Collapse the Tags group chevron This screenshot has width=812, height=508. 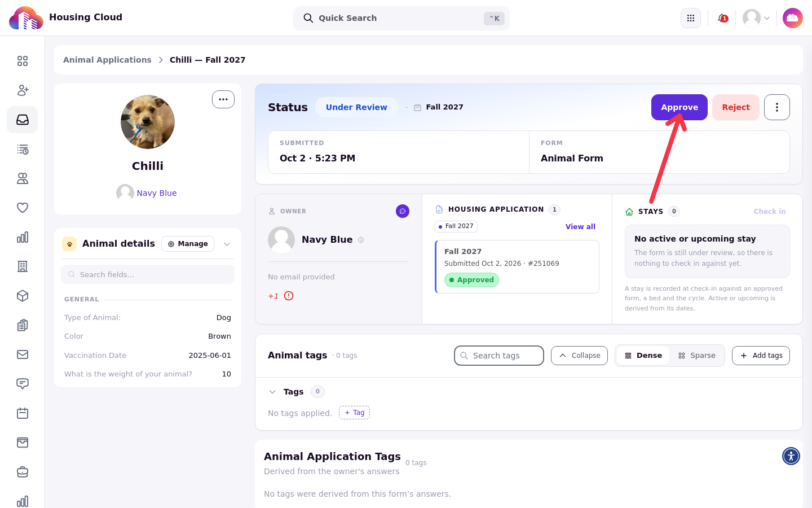[x=272, y=392]
